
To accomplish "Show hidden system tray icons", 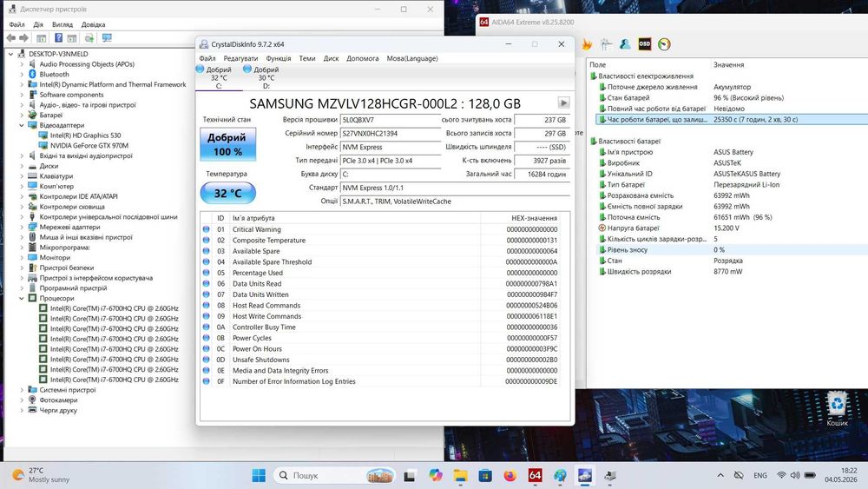I will [720, 475].
